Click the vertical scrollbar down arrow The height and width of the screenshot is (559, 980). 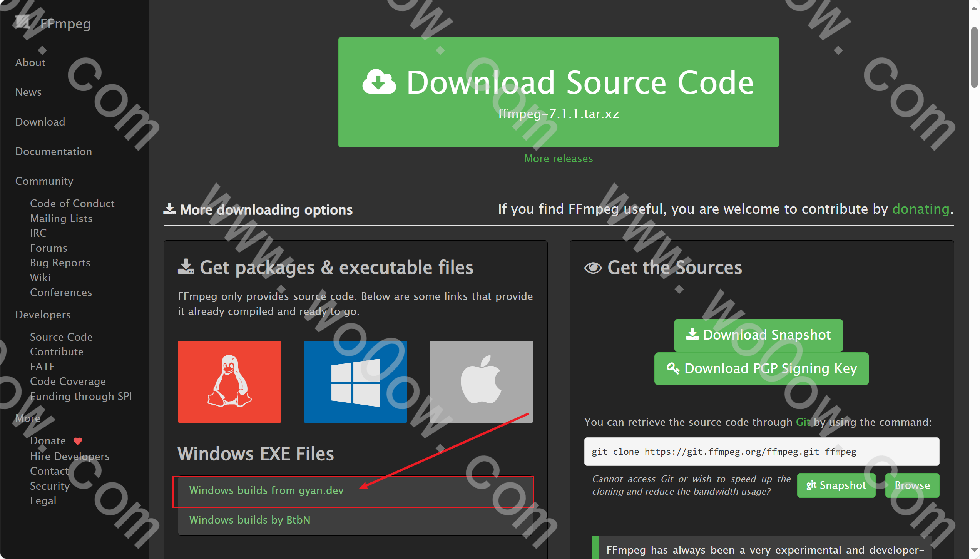[974, 550]
